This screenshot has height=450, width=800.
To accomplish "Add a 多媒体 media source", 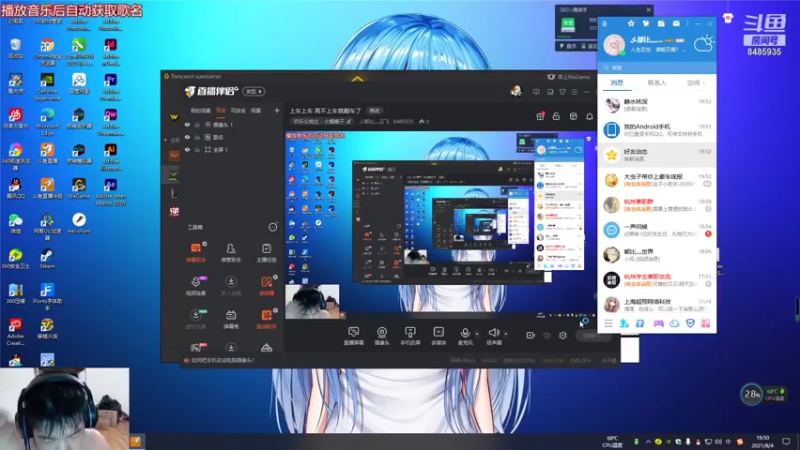I will (438, 336).
